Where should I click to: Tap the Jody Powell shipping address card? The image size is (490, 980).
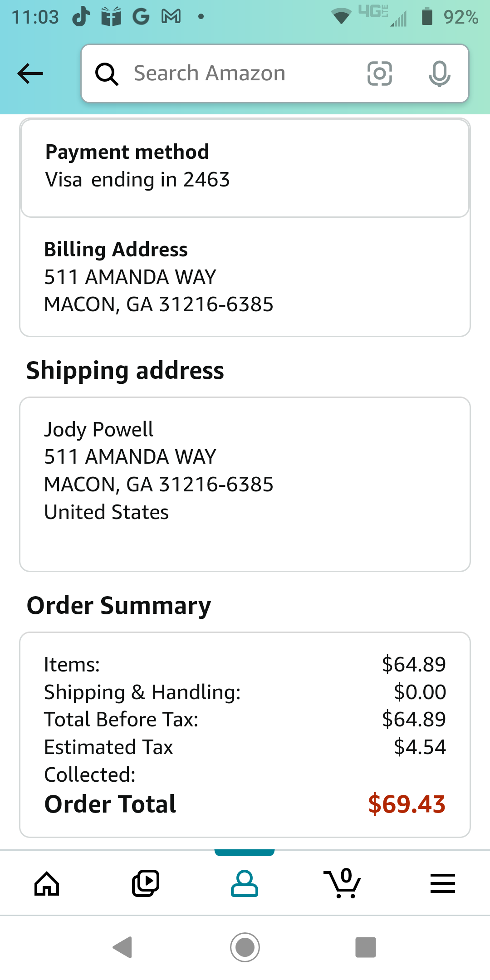click(245, 484)
